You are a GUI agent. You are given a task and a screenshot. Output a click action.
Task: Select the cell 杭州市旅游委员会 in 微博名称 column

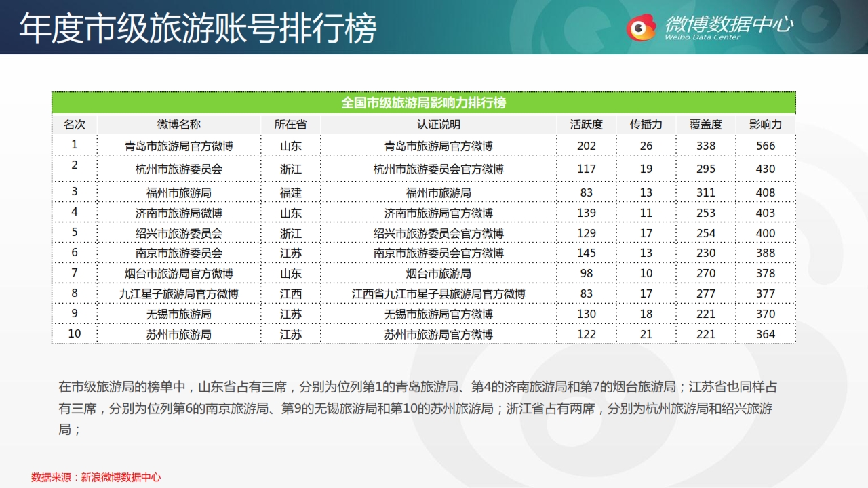click(x=179, y=169)
